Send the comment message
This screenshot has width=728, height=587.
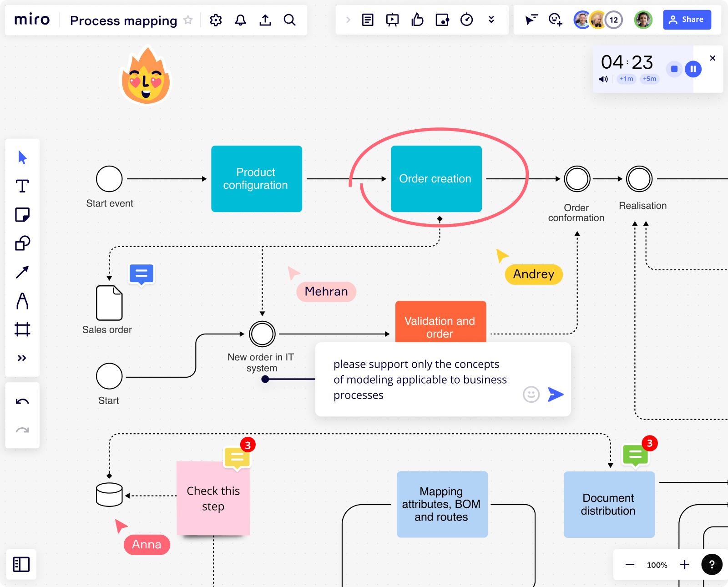tap(556, 395)
